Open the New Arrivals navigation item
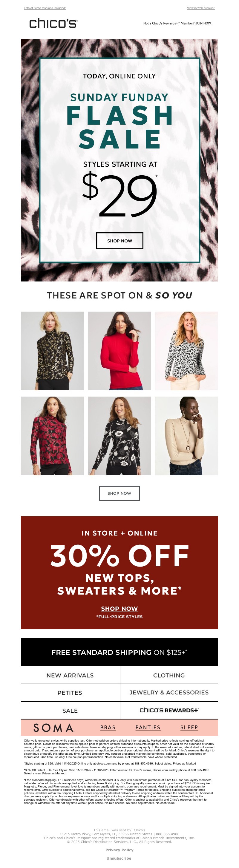The width and height of the screenshot is (239, 868). [x=70, y=675]
